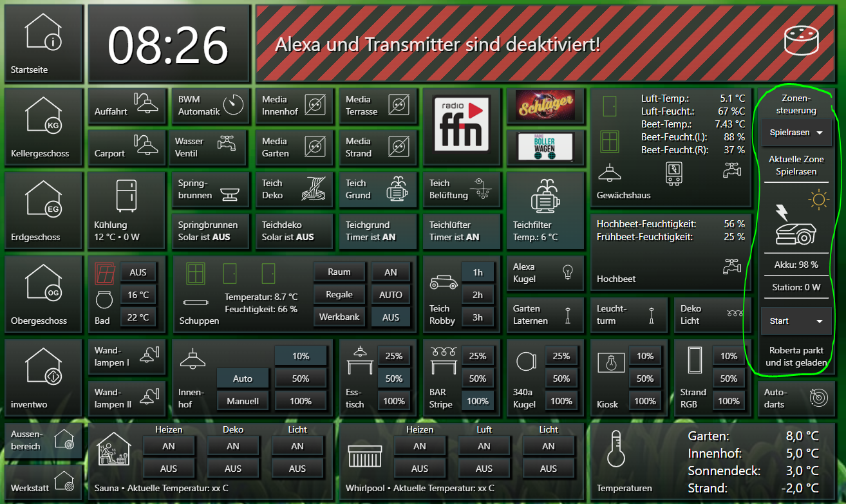Click the Gewächshaus power meter icon
The image size is (846, 504).
click(673, 174)
